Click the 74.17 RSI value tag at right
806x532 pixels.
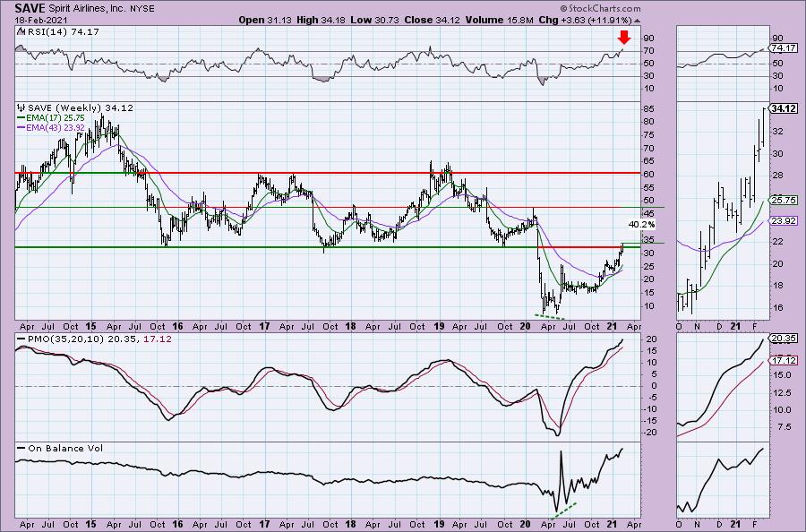point(785,48)
